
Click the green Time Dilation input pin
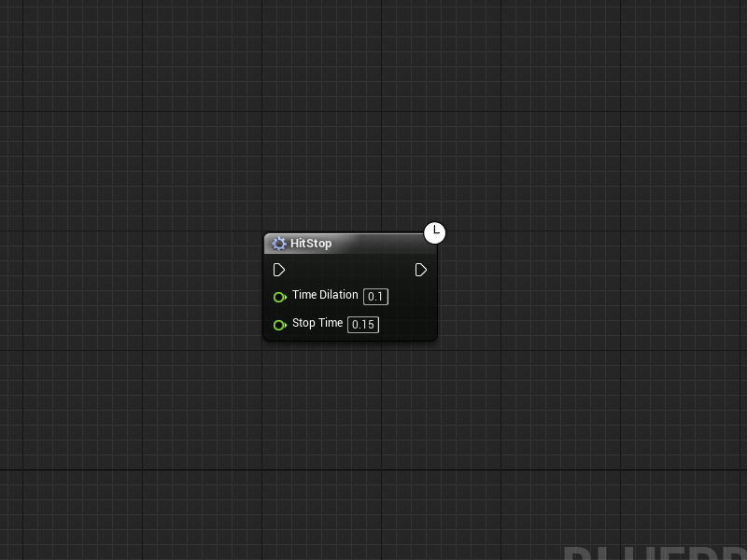[279, 297]
